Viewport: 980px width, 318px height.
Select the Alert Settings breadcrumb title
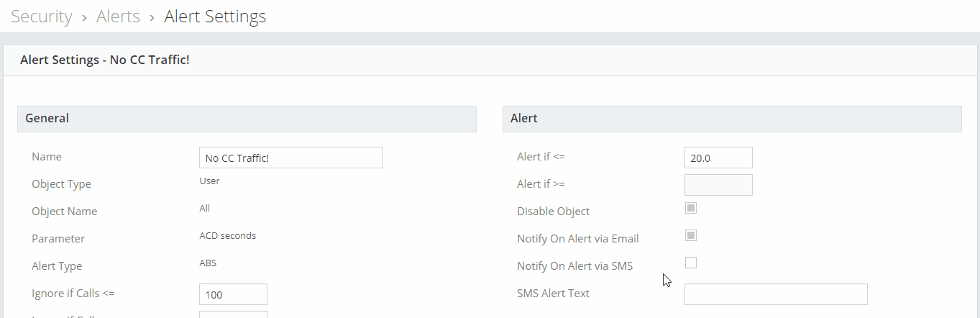pos(215,16)
